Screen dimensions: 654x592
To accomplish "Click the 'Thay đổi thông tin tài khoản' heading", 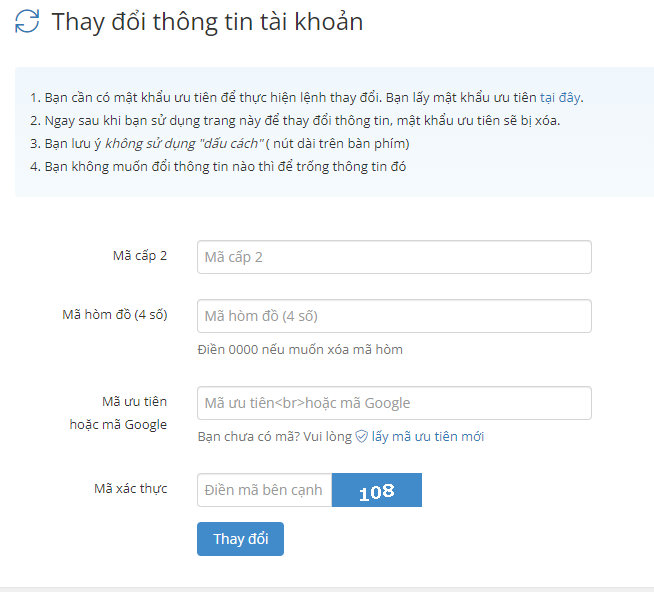I will click(x=207, y=22).
